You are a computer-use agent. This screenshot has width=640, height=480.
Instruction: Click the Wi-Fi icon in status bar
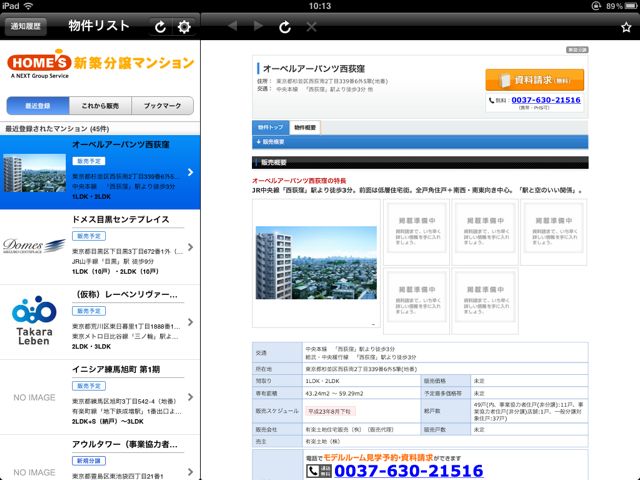(x=29, y=6)
